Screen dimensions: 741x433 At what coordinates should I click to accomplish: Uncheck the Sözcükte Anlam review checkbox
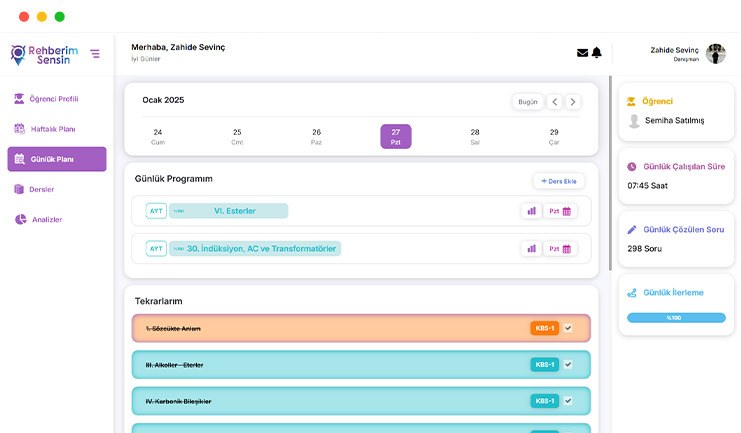[x=568, y=328]
